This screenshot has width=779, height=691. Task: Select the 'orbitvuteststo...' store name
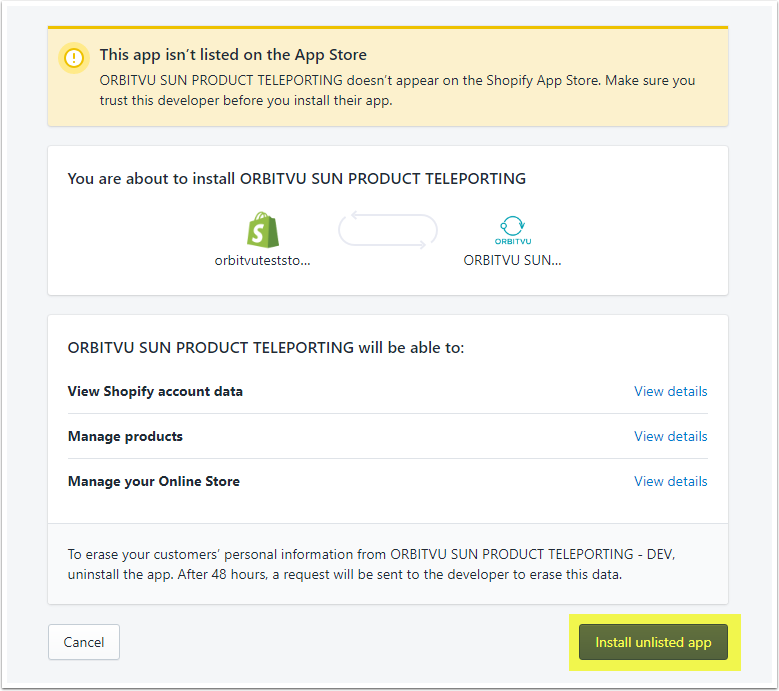(262, 260)
